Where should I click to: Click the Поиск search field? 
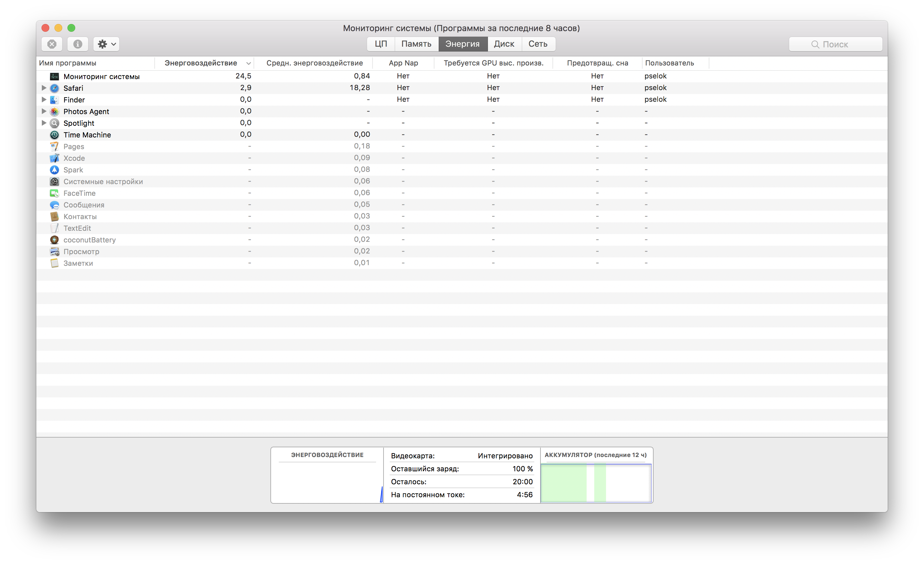click(x=835, y=44)
